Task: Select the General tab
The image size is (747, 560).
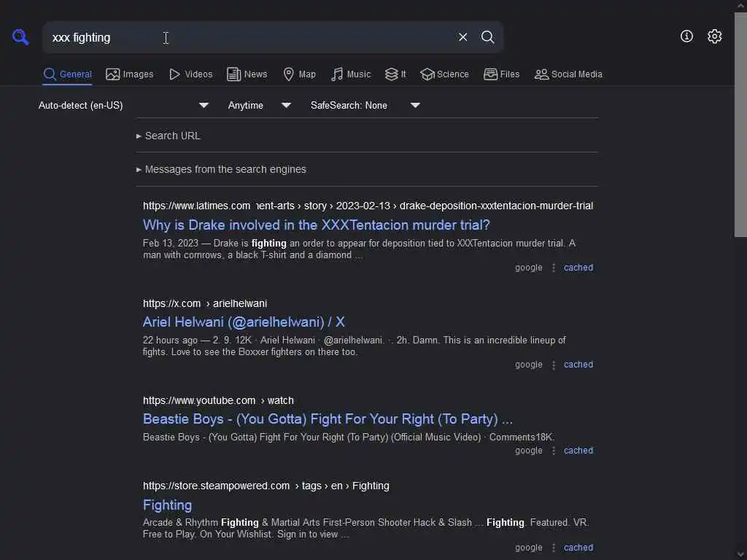Action: tap(67, 74)
